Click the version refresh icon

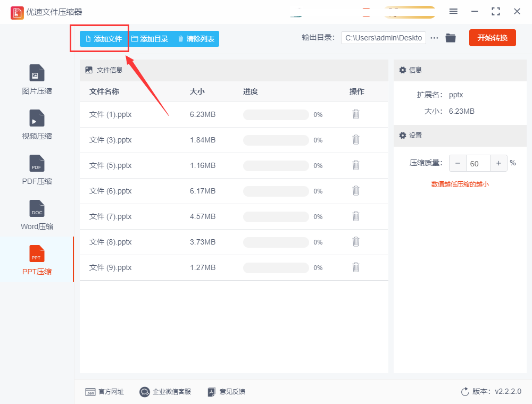(465, 392)
